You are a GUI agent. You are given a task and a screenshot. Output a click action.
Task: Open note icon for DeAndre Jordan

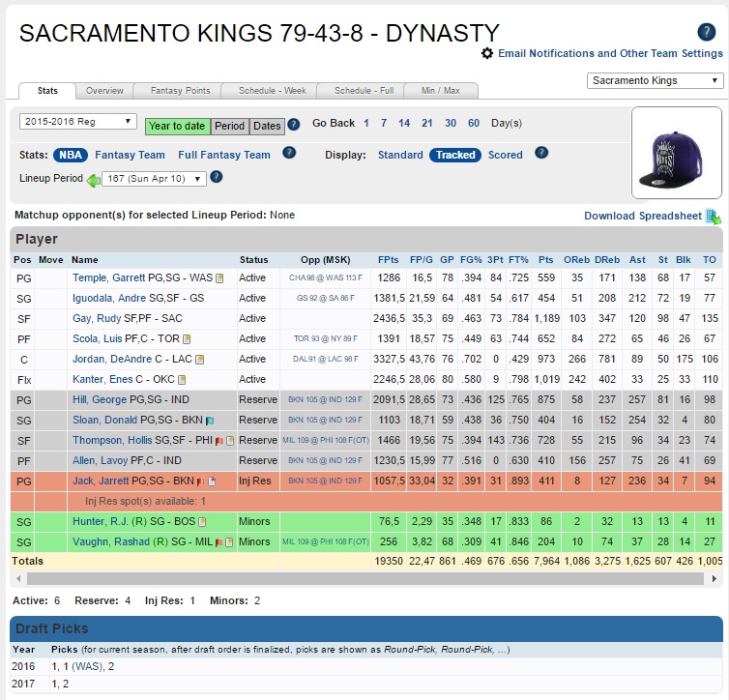(199, 360)
